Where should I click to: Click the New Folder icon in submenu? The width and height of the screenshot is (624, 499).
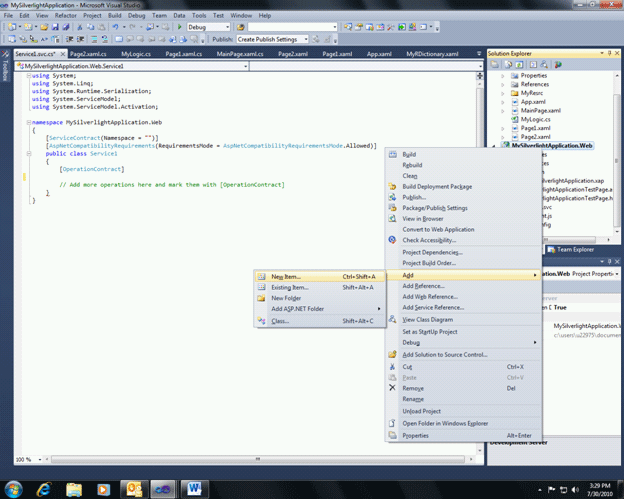pyautogui.click(x=262, y=298)
